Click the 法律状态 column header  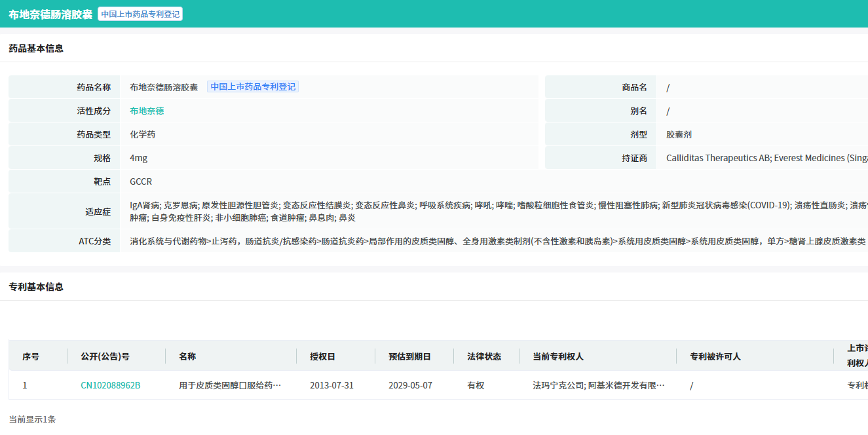pyautogui.click(x=484, y=356)
